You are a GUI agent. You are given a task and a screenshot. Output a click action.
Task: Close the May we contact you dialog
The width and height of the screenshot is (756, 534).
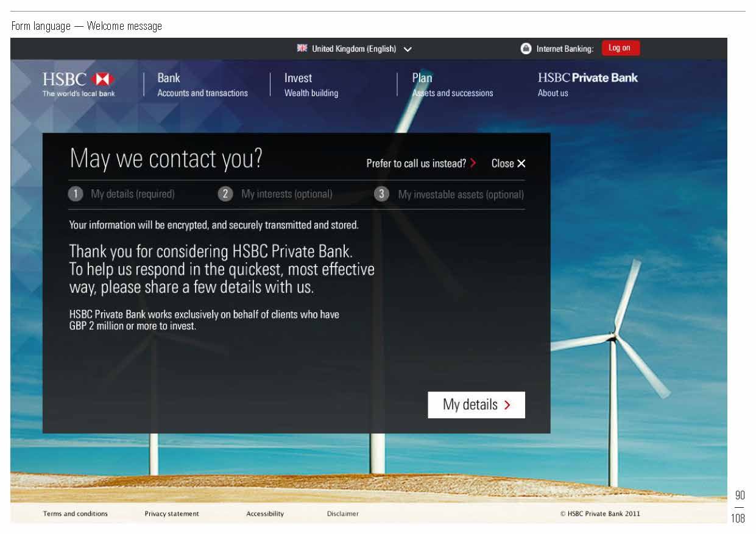point(508,163)
